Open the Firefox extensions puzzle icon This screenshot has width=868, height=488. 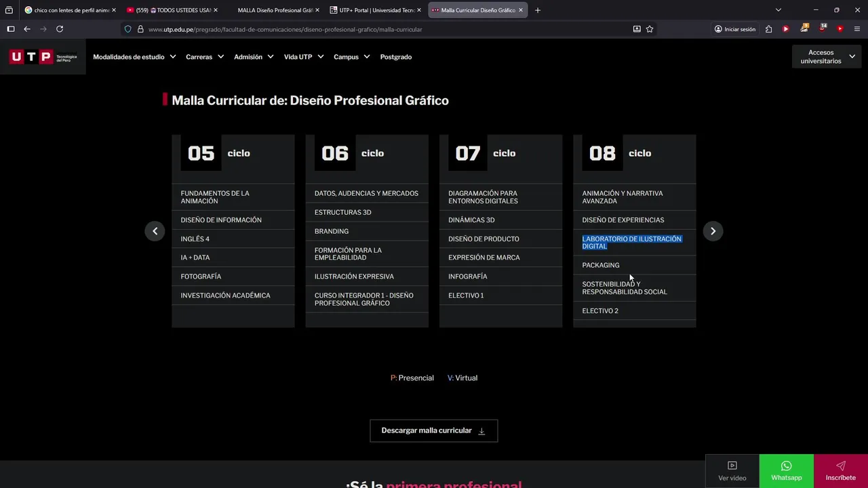(768, 29)
